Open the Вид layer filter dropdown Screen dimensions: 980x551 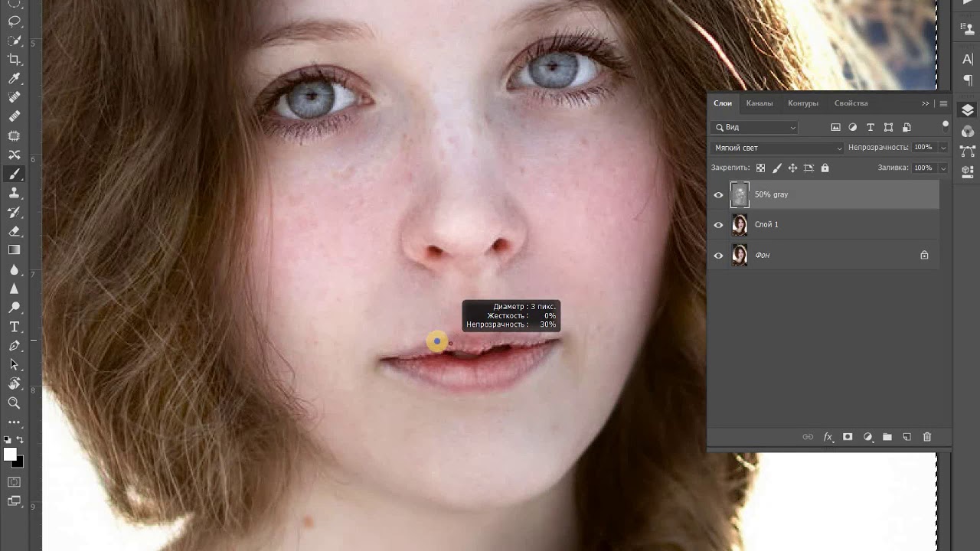tap(755, 127)
